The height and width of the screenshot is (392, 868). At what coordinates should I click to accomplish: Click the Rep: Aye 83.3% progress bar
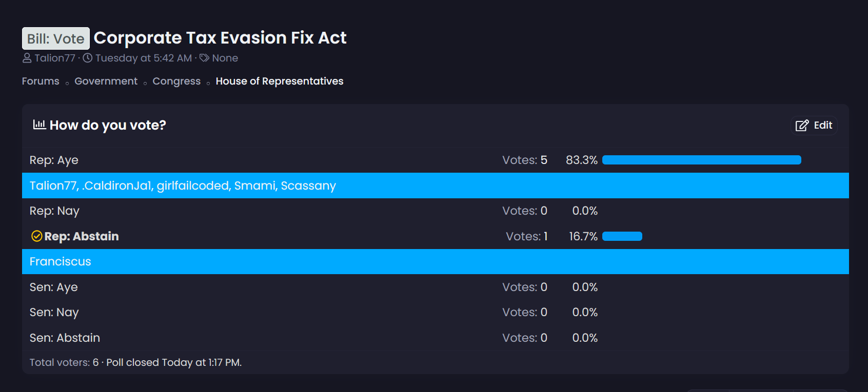pyautogui.click(x=701, y=160)
